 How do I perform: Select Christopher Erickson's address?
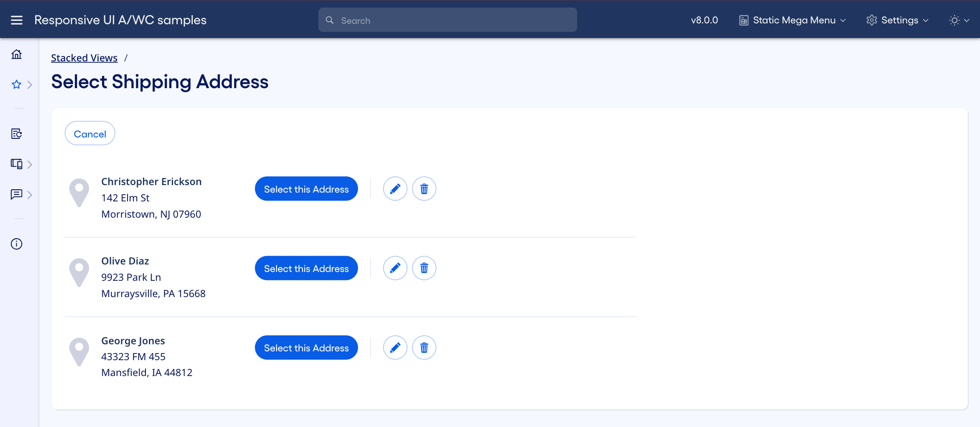(x=306, y=189)
